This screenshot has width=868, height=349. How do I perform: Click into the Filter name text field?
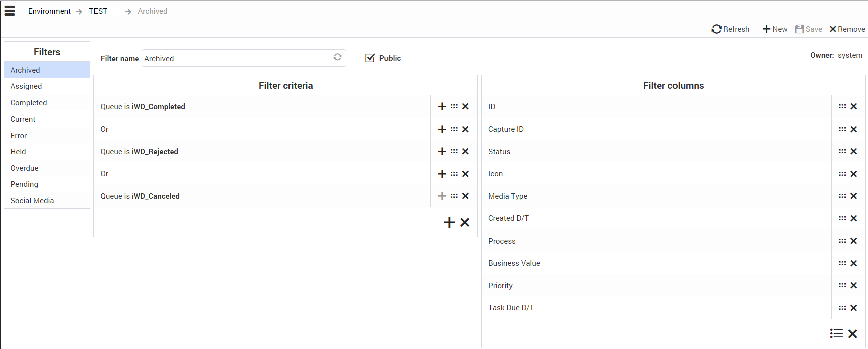tap(236, 58)
